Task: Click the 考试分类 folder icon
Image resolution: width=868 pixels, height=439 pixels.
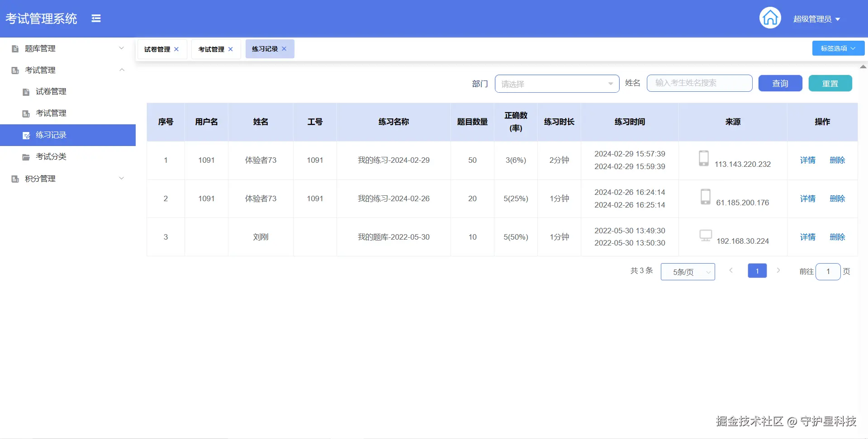Action: pos(25,156)
